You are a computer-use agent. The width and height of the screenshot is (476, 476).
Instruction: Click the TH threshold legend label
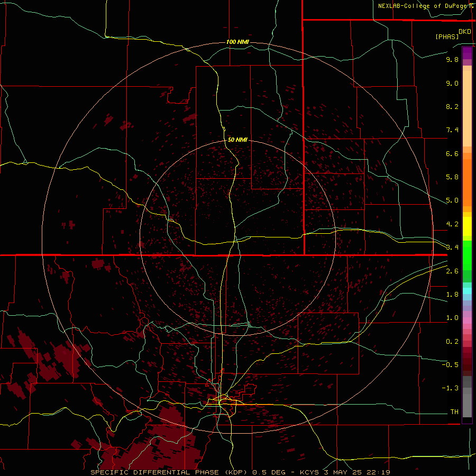pyautogui.click(x=454, y=412)
